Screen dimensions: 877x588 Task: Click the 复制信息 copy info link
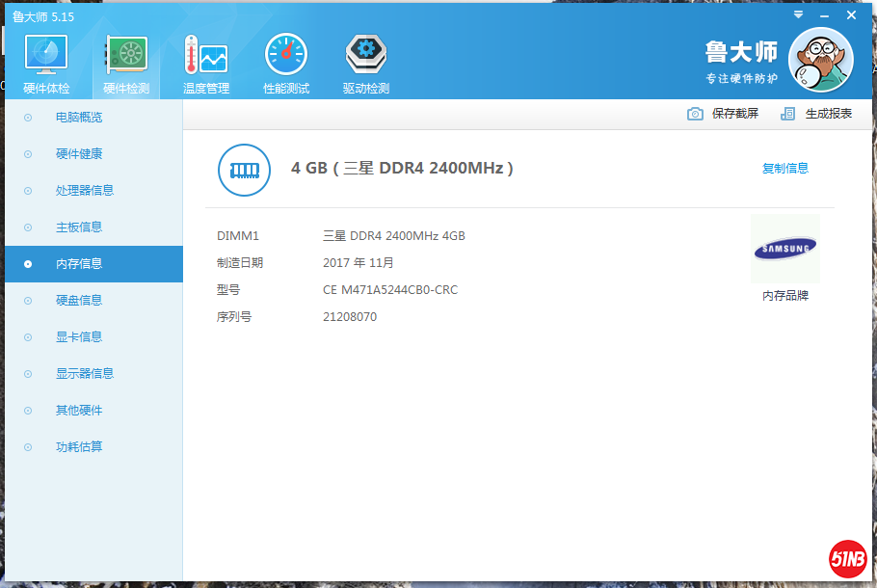coord(785,168)
